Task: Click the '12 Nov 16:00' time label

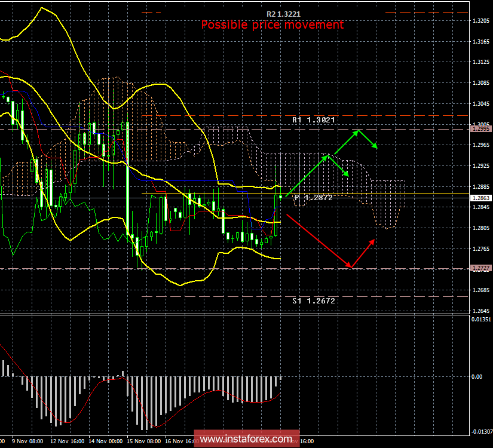Action: tap(68, 441)
